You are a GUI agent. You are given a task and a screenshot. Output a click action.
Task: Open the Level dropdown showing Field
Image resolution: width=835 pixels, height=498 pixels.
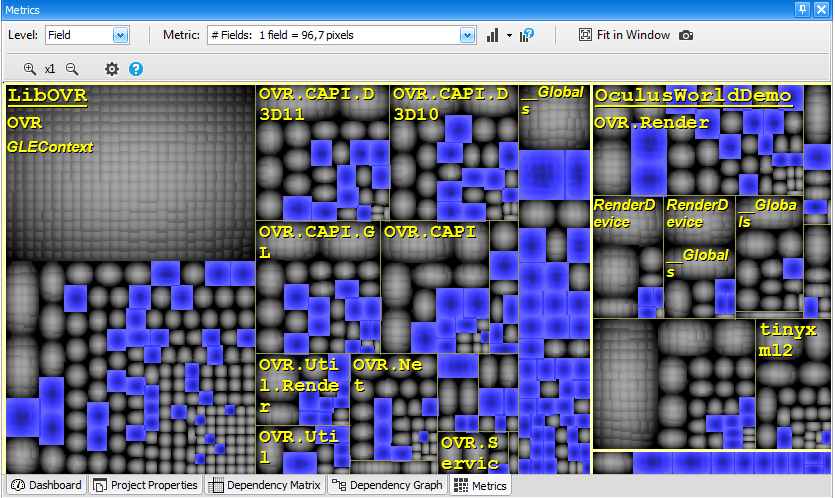pyautogui.click(x=120, y=35)
